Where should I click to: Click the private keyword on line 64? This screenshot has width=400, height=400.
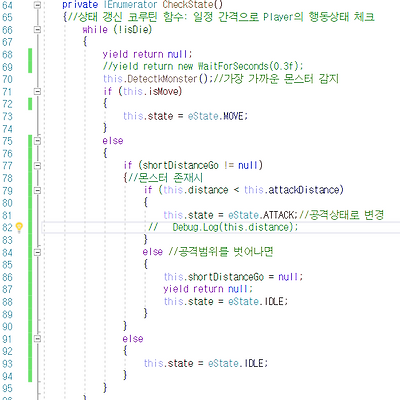(80, 5)
